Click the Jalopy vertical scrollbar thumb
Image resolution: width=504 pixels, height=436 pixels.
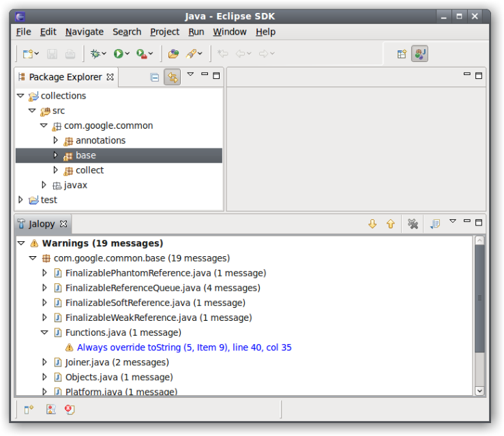click(x=479, y=298)
